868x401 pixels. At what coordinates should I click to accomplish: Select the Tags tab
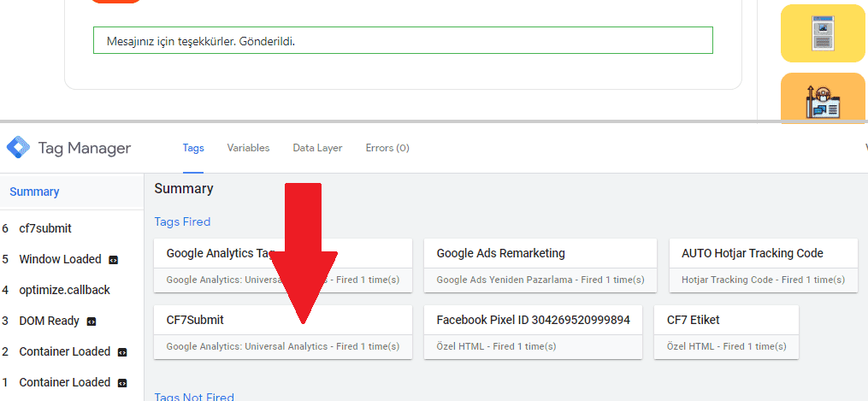click(x=193, y=148)
